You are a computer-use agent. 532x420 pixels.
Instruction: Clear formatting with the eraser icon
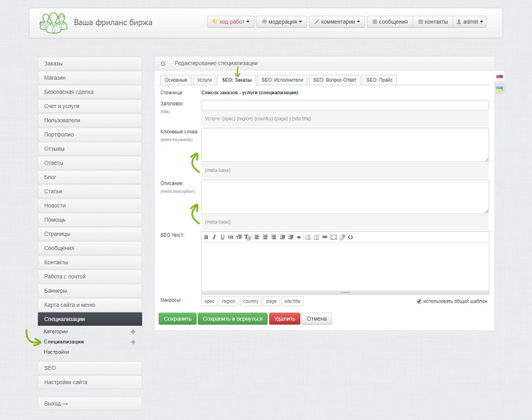[x=342, y=237]
